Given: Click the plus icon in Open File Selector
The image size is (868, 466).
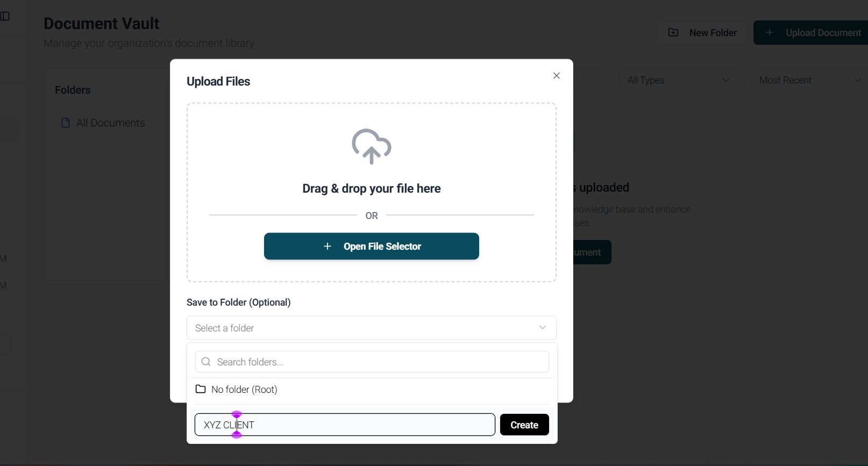Looking at the screenshot, I should click(x=328, y=246).
